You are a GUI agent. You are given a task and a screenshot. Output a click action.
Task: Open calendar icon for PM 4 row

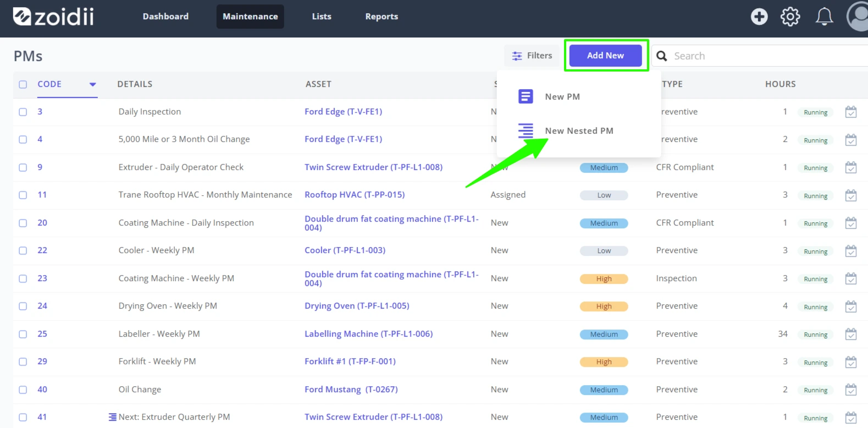(x=851, y=140)
